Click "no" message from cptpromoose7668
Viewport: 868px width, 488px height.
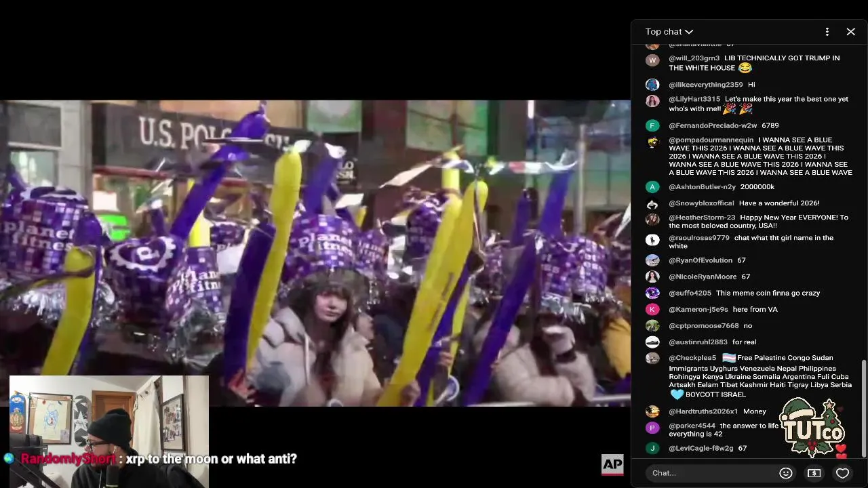[747, 325]
